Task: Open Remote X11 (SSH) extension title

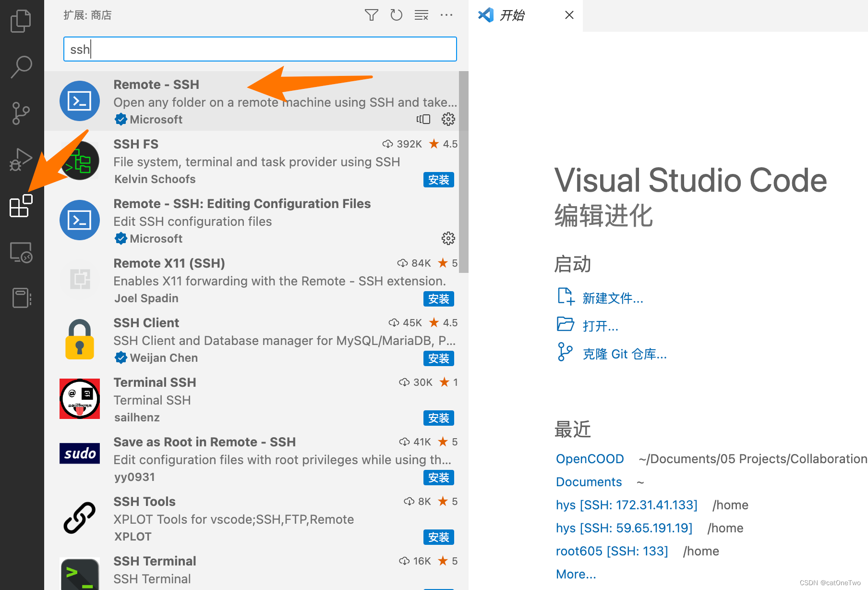Action: (x=169, y=263)
